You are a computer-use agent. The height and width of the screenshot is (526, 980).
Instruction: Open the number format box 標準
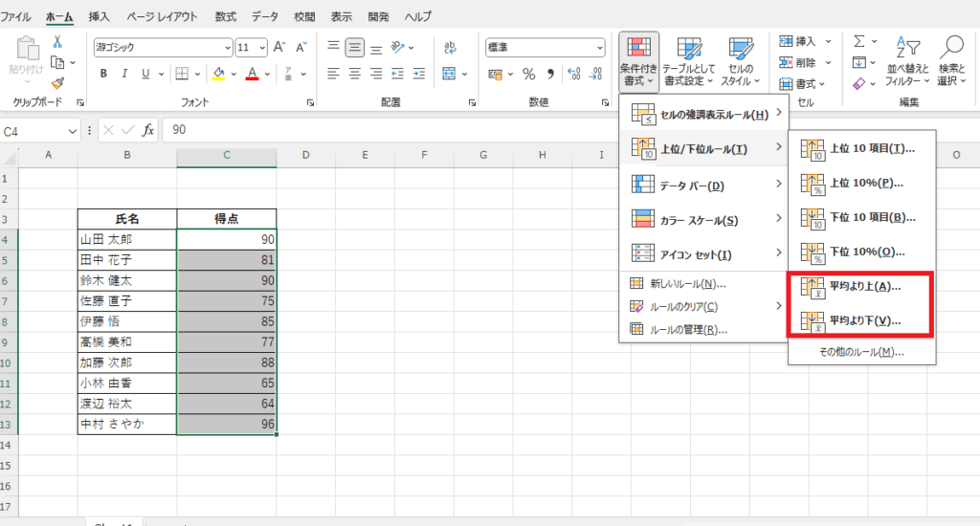tap(546, 48)
